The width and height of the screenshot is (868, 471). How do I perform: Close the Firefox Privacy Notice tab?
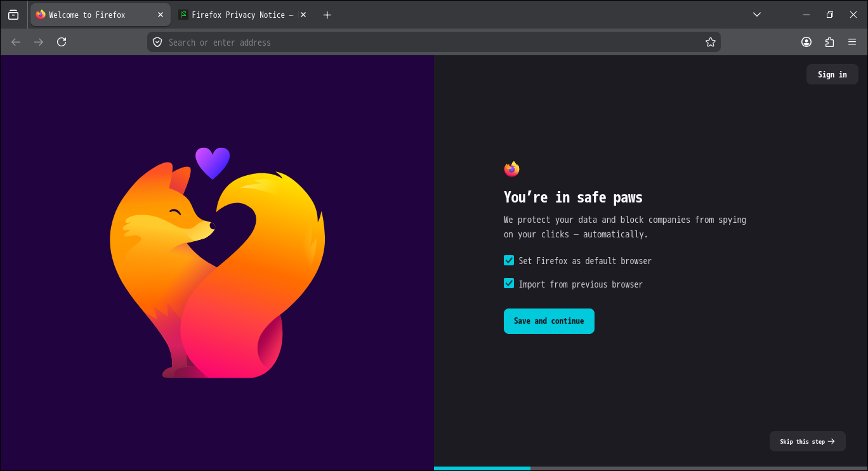(303, 15)
